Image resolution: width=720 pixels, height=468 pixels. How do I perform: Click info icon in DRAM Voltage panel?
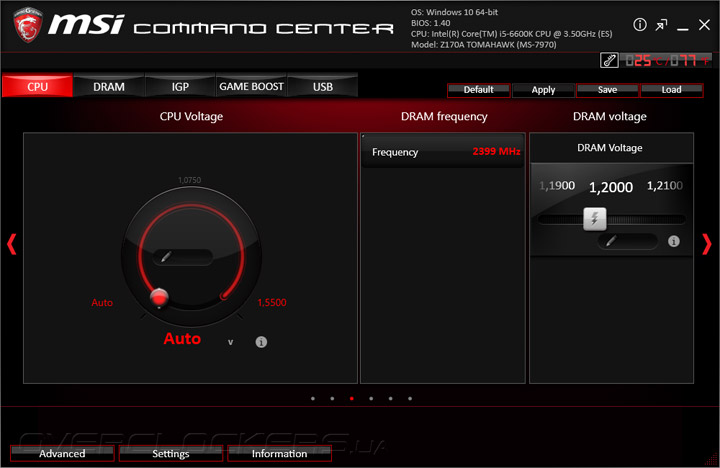point(674,241)
